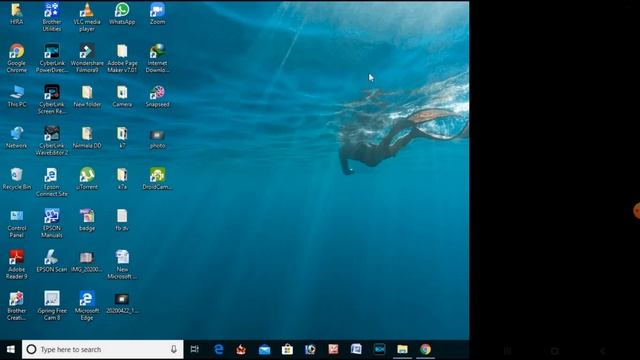The height and width of the screenshot is (360, 640).
Task: Select the 20200422_1 image thumbnail
Action: click(122, 304)
